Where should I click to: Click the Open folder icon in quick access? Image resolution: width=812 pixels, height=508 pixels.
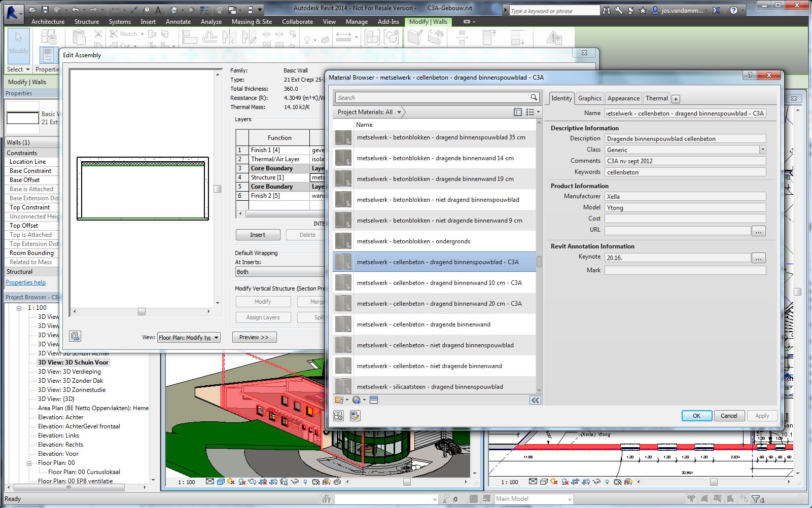pos(32,10)
